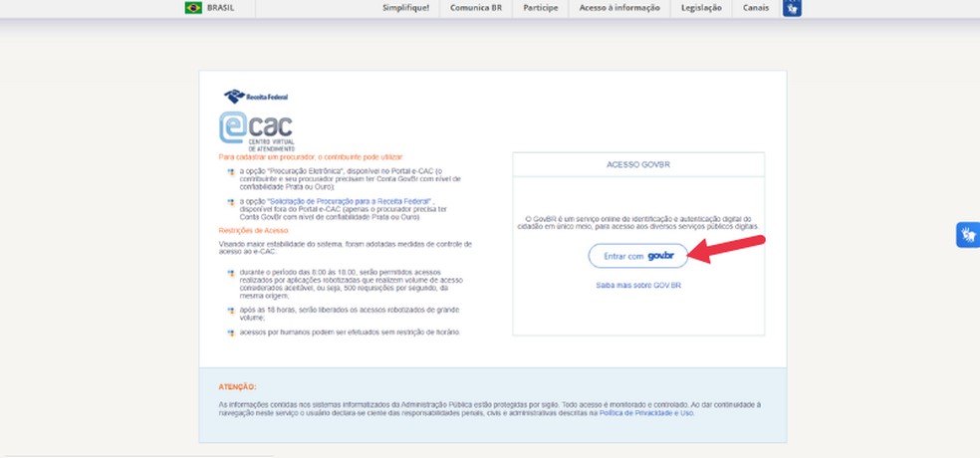980x458 pixels.
Task: Click the text 'acessos por humanos podem ser efetuados'
Action: coord(350,333)
